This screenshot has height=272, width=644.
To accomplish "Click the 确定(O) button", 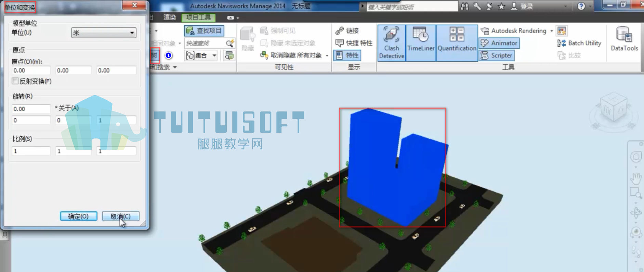I will [x=78, y=216].
